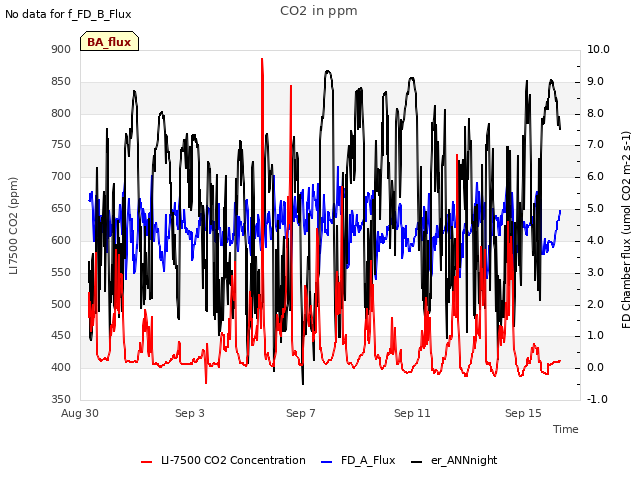Click the 700 left axis tick label
Viewport: 640px width, 480px height.
click(x=61, y=176)
